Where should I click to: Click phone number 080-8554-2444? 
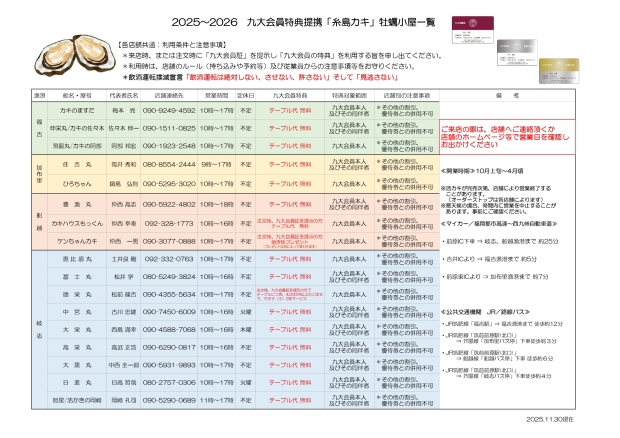pyautogui.click(x=169, y=164)
